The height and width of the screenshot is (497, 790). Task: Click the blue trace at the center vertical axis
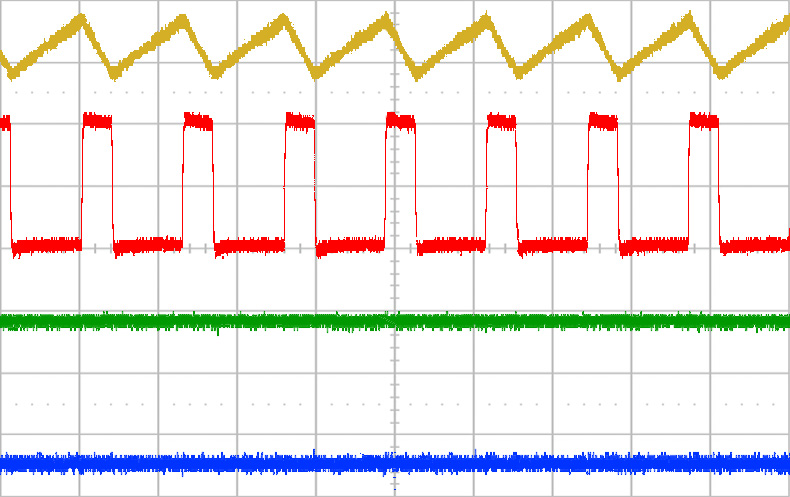point(395,463)
